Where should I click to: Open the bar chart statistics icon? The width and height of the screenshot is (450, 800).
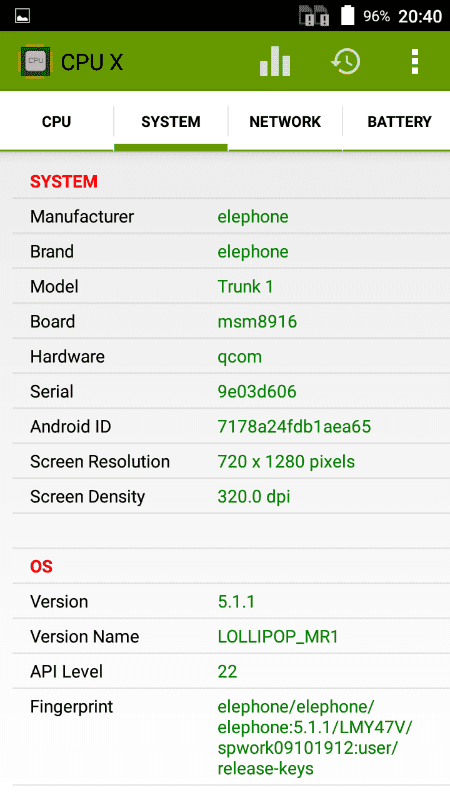275,62
